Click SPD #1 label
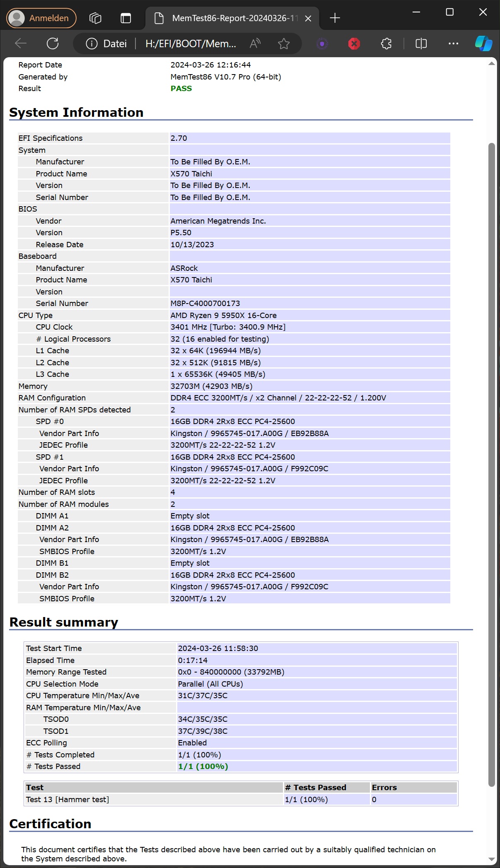The image size is (500, 868). point(50,457)
